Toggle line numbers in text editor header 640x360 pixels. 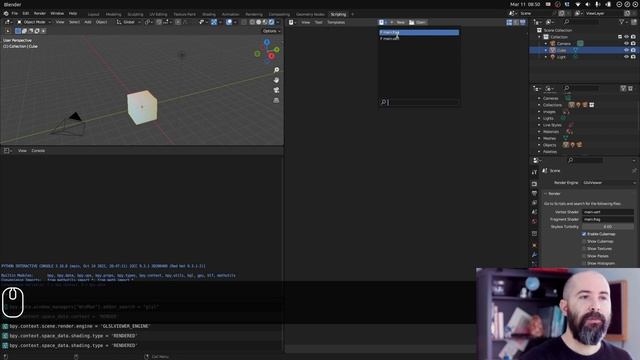[509, 22]
